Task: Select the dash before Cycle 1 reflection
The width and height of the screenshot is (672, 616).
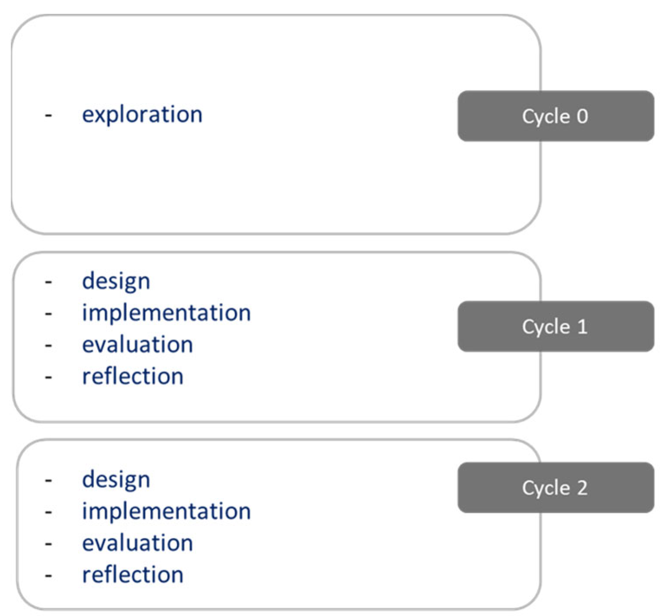Action: click(48, 377)
